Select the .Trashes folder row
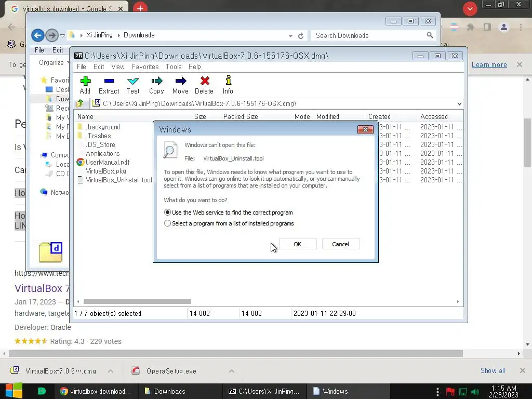The width and height of the screenshot is (532, 399). tap(98, 136)
